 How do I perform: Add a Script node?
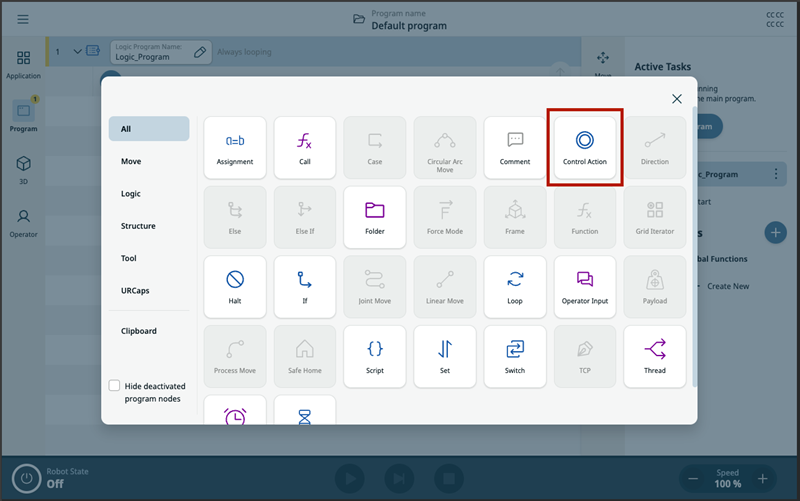pyautogui.click(x=374, y=357)
